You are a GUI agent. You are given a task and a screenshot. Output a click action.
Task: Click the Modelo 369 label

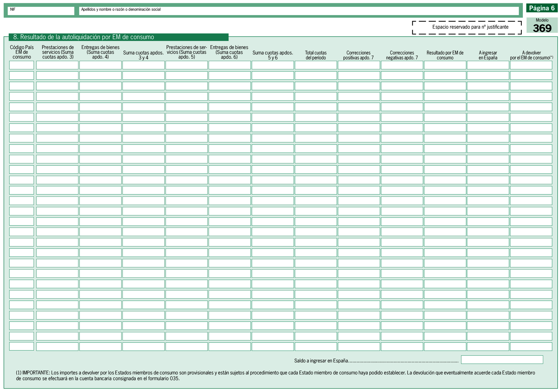pos(542,25)
